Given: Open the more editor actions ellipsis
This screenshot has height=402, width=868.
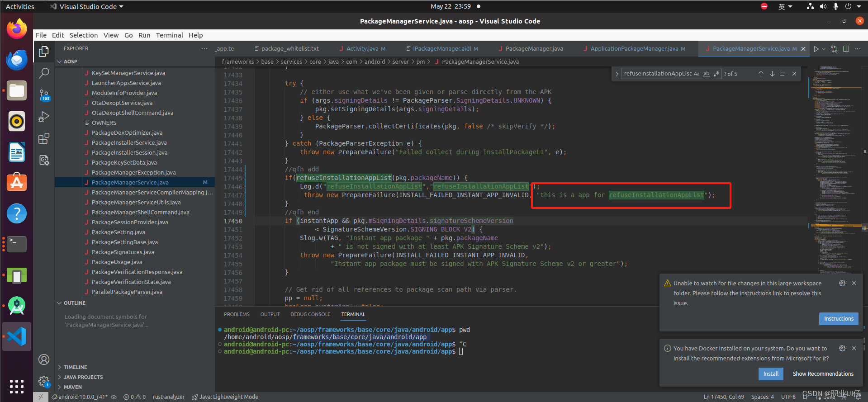Looking at the screenshot, I should tap(858, 49).
